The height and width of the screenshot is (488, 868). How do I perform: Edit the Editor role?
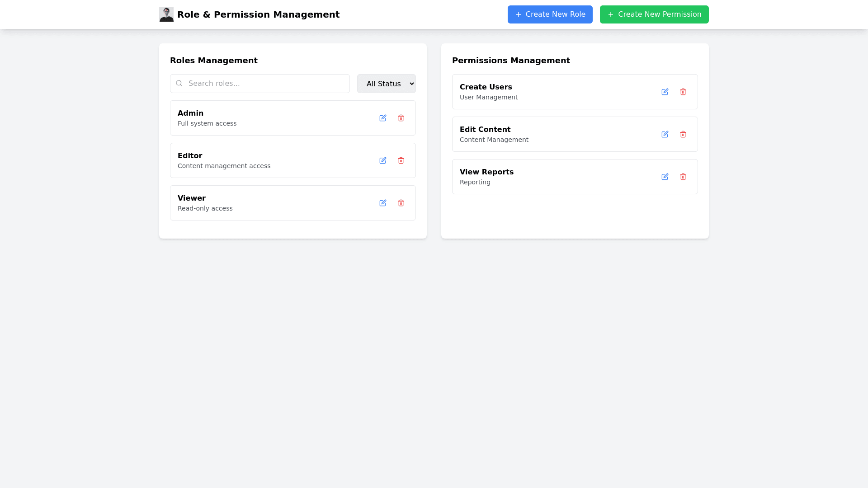pyautogui.click(x=383, y=160)
